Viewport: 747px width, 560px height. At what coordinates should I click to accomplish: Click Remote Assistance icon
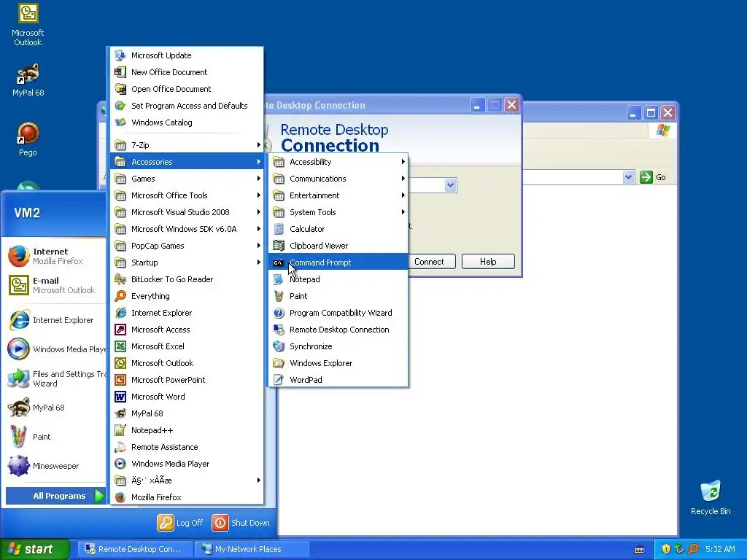point(120,447)
